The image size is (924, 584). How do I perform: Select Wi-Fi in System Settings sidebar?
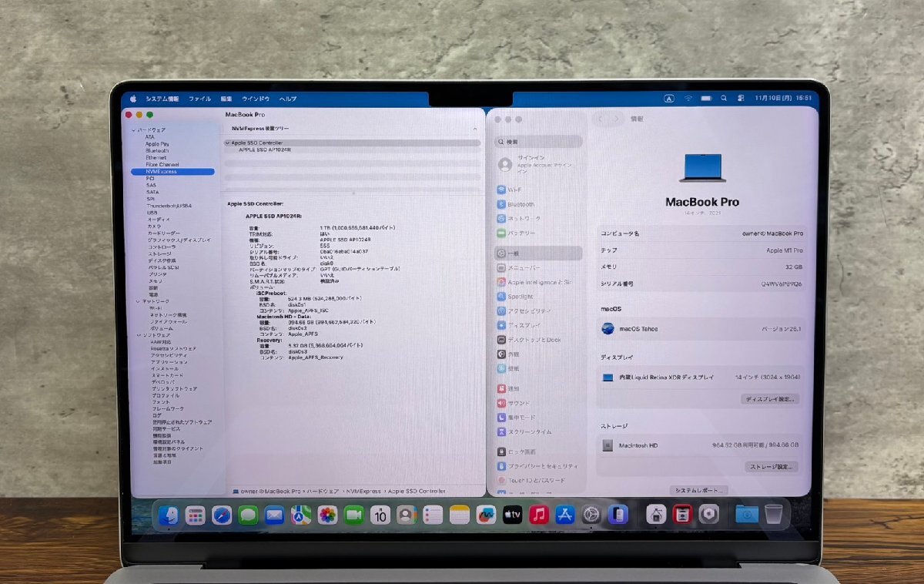(539, 190)
